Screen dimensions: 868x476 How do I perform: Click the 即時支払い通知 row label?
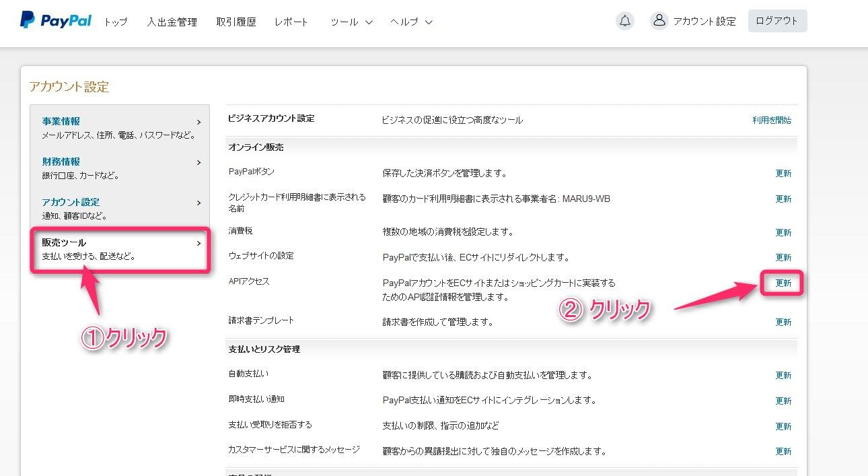click(x=256, y=399)
